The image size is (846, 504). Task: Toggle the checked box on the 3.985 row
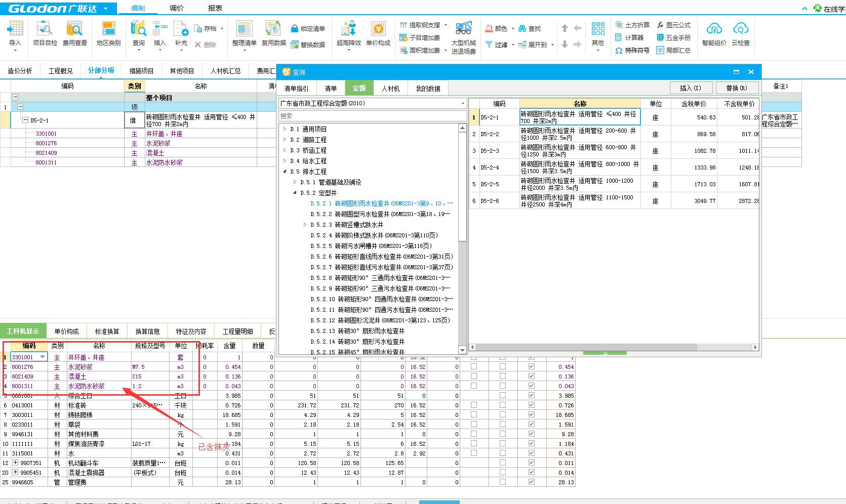click(531, 395)
